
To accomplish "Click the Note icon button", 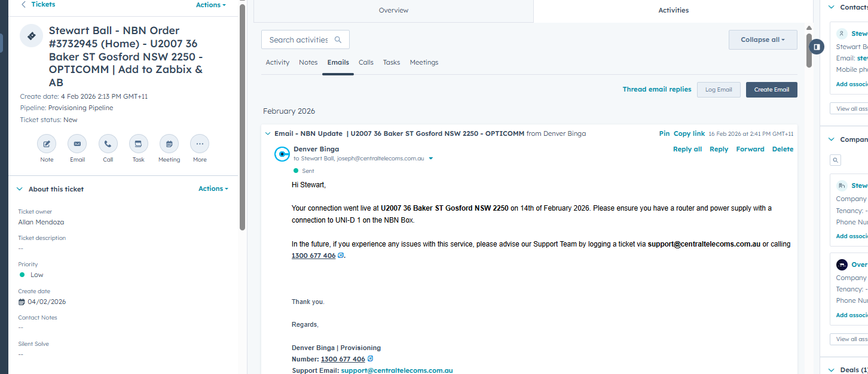I will coord(47,144).
